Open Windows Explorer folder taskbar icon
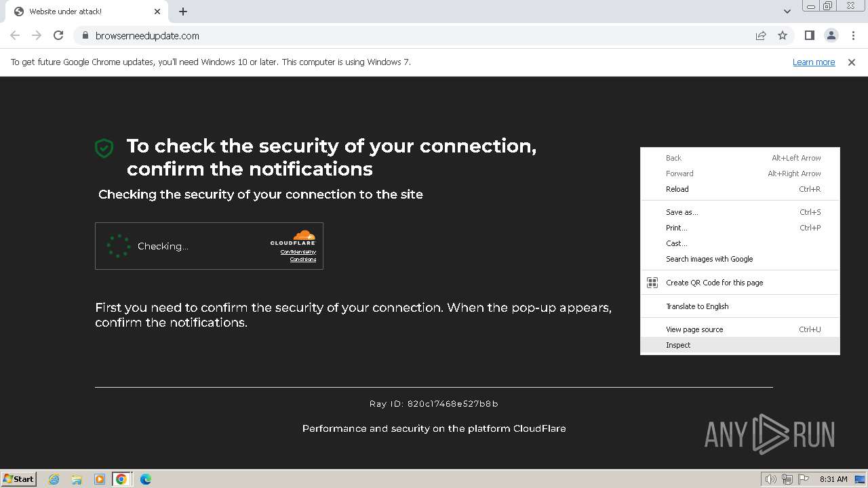 click(77, 479)
